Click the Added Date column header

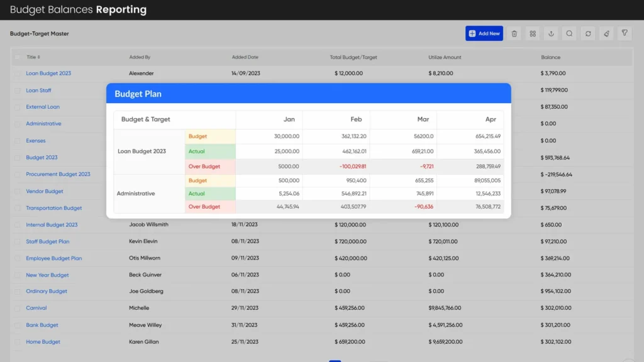(245, 57)
